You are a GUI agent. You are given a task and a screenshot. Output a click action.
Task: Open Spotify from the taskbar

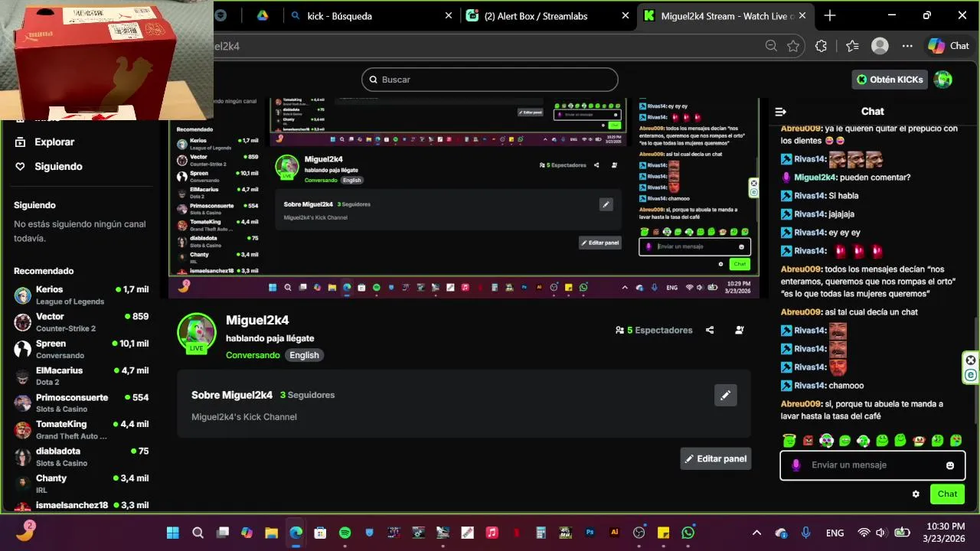tap(345, 533)
